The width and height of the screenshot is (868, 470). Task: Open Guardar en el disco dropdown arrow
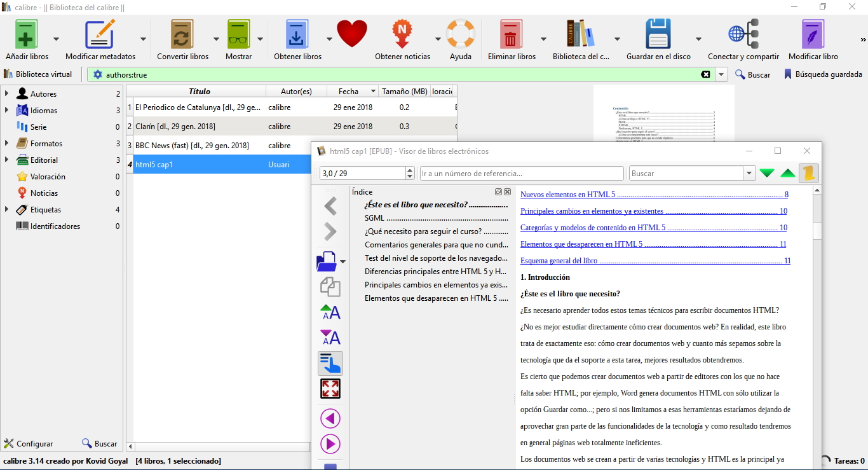pos(698,39)
